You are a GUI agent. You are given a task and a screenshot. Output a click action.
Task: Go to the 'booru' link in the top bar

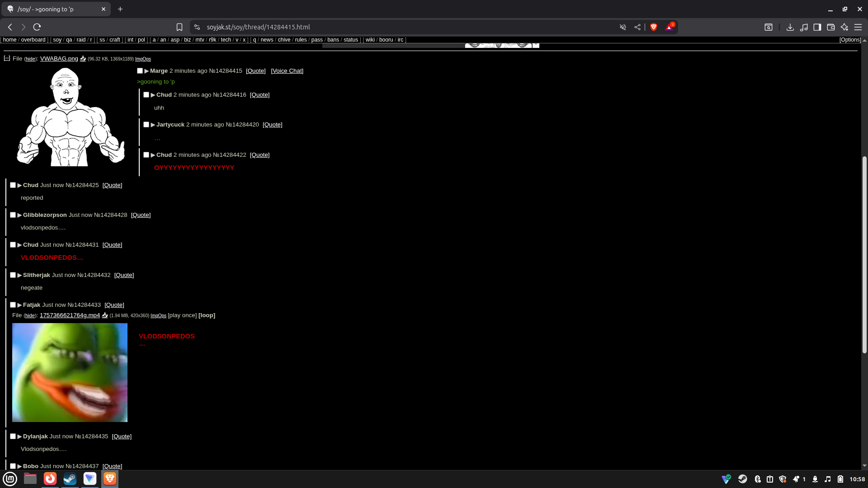386,40
